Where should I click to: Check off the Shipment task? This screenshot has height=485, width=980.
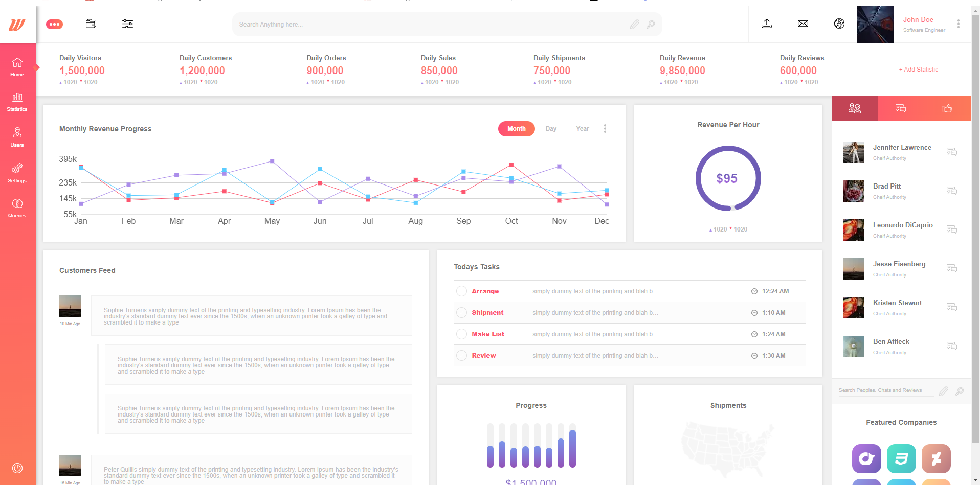pyautogui.click(x=461, y=312)
